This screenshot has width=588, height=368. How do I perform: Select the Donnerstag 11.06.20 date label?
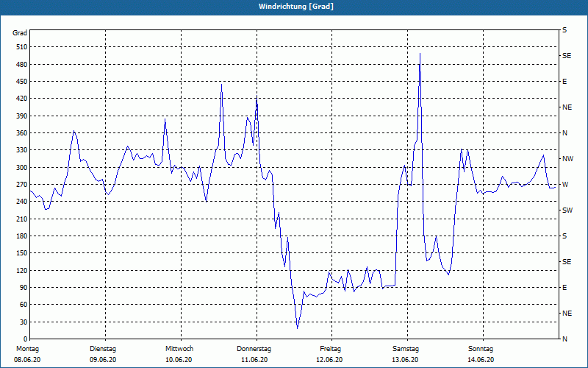(x=254, y=354)
